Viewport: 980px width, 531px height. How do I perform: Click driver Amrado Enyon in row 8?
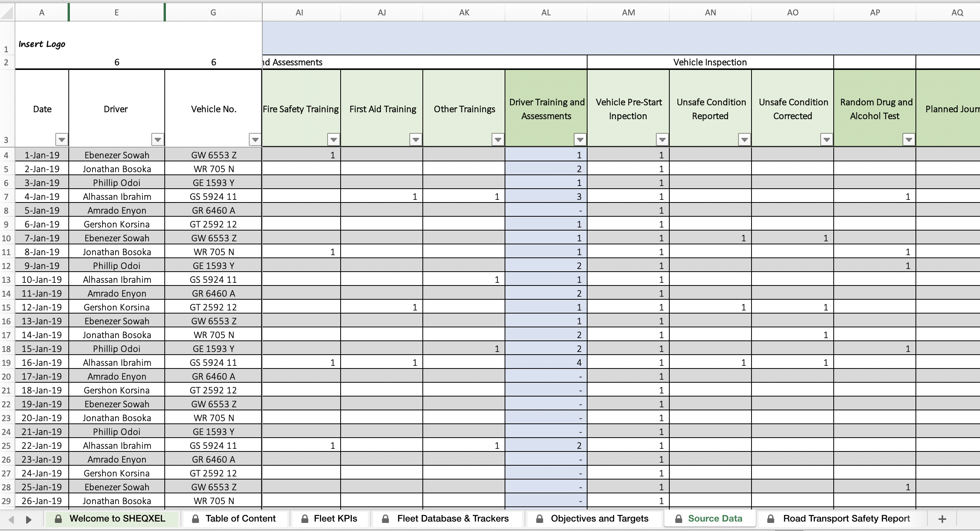coord(117,210)
